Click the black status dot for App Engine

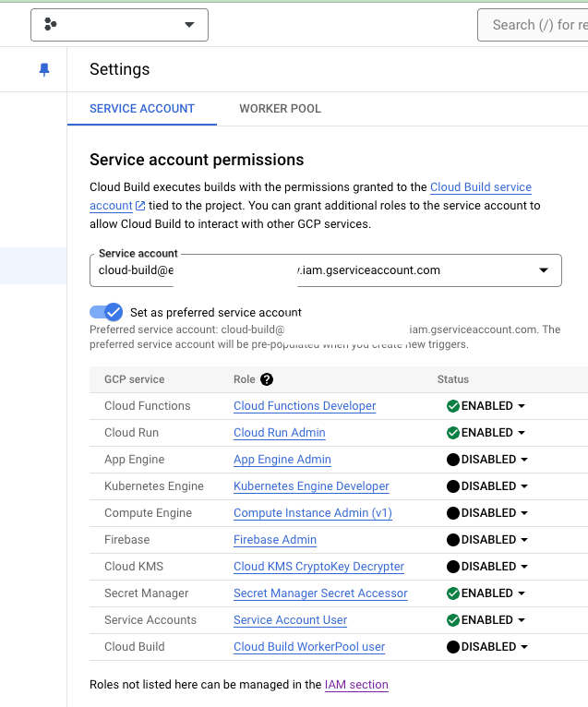[452, 460]
